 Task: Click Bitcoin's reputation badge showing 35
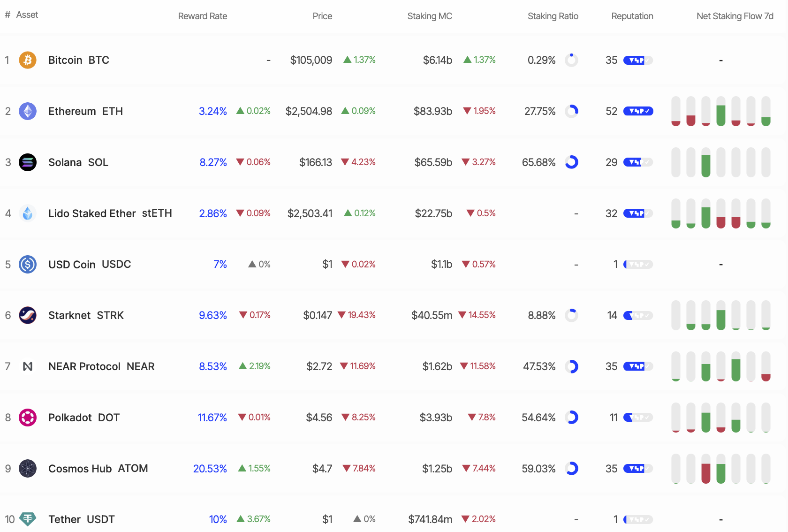coord(638,60)
